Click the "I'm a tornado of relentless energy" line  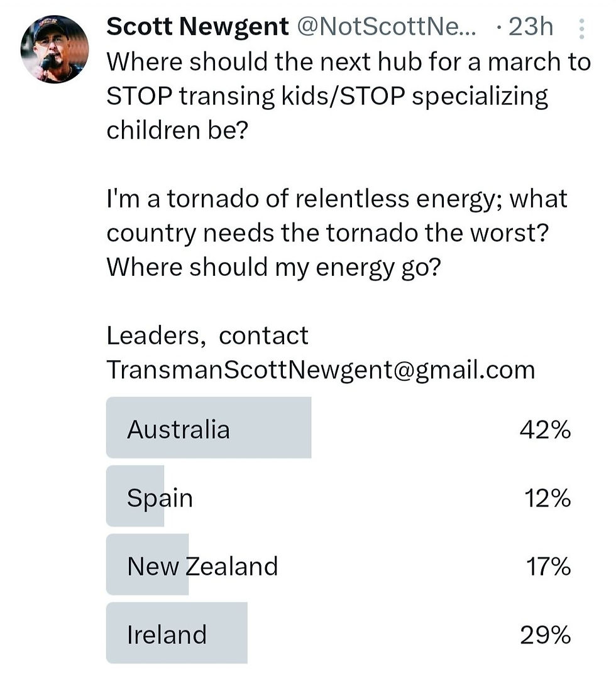point(337,199)
